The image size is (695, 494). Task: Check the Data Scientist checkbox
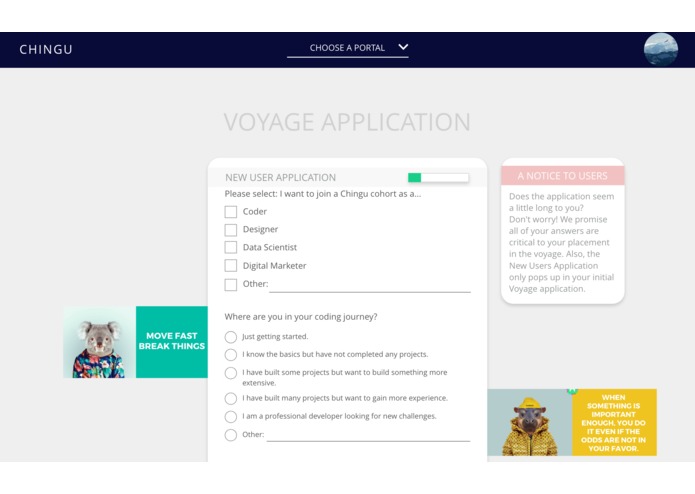point(230,247)
